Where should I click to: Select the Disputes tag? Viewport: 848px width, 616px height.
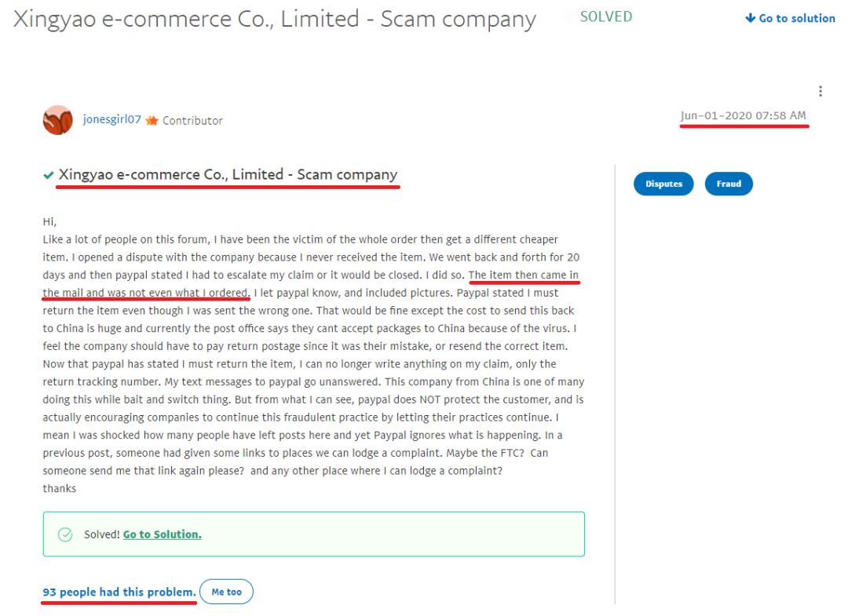pos(663,184)
